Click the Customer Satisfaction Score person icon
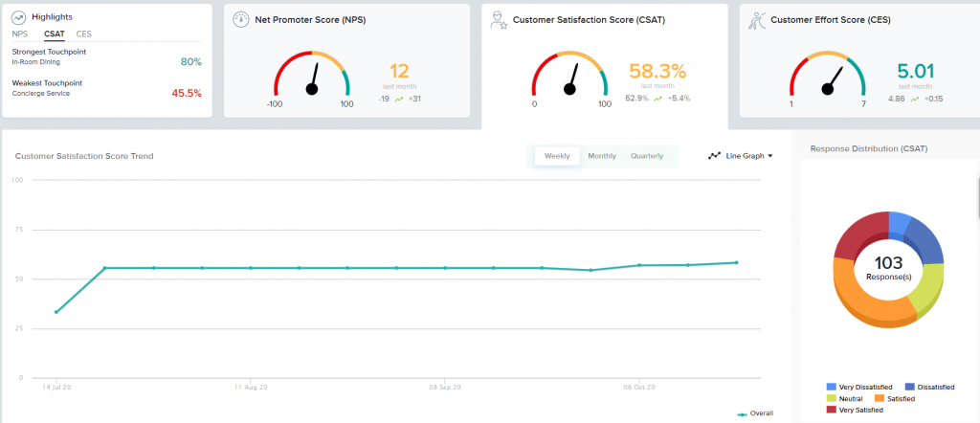The height and width of the screenshot is (423, 980). click(498, 19)
